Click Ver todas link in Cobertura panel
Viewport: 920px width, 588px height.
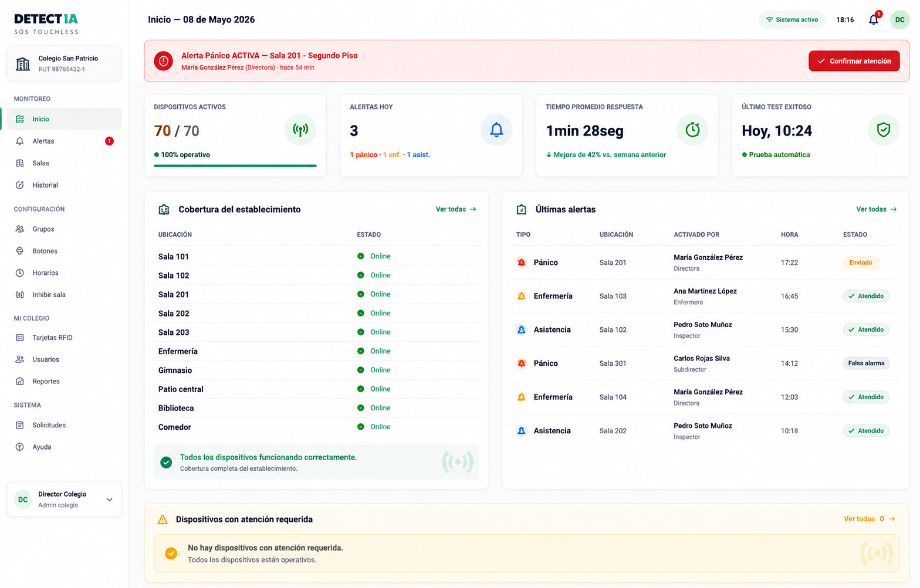(x=456, y=209)
